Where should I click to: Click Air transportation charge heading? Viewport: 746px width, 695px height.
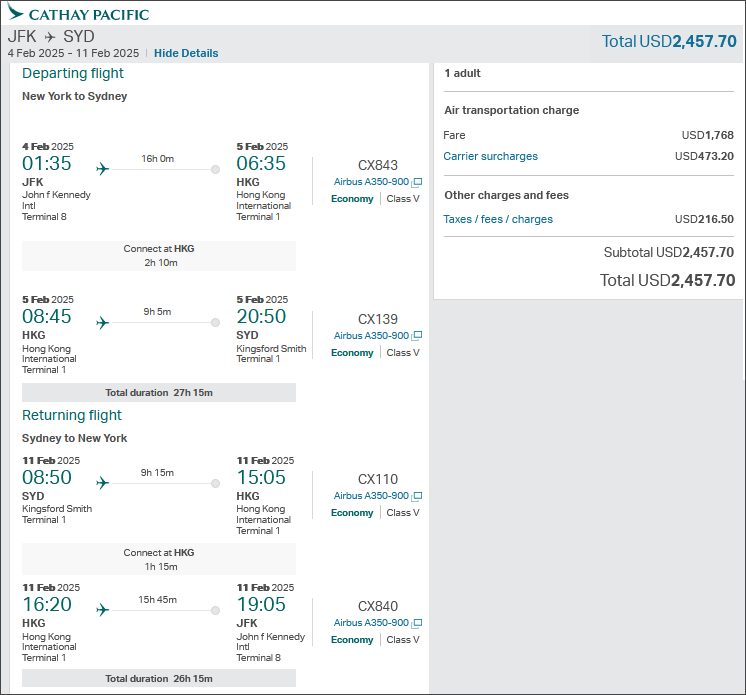pyautogui.click(x=512, y=110)
